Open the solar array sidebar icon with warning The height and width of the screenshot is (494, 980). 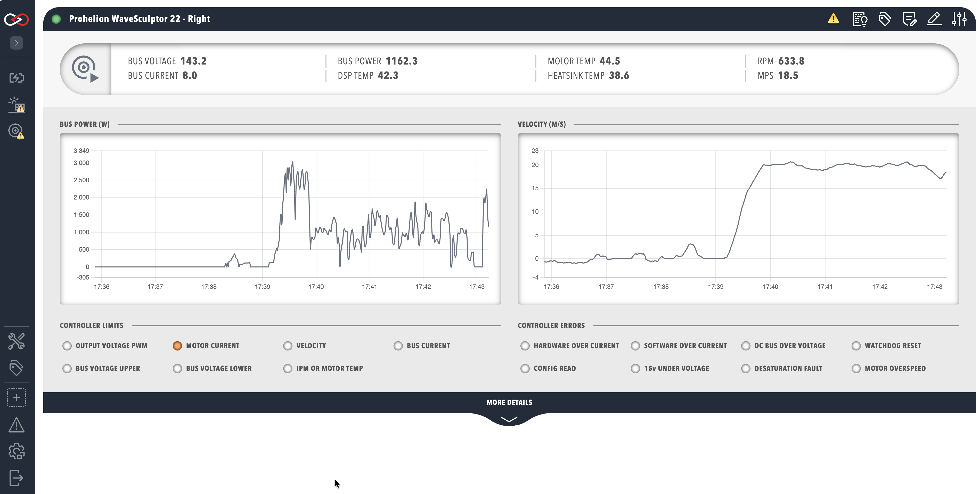pyautogui.click(x=16, y=105)
